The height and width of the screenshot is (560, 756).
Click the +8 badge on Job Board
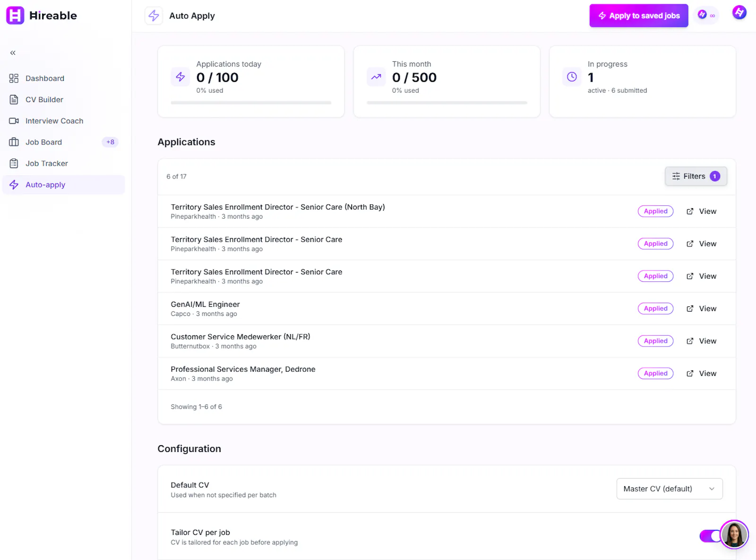[110, 142]
